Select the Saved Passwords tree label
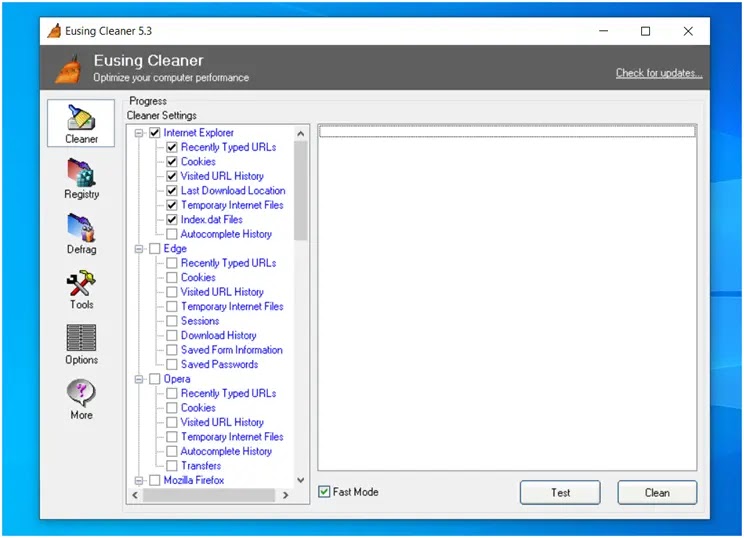The height and width of the screenshot is (538, 744). click(x=220, y=364)
